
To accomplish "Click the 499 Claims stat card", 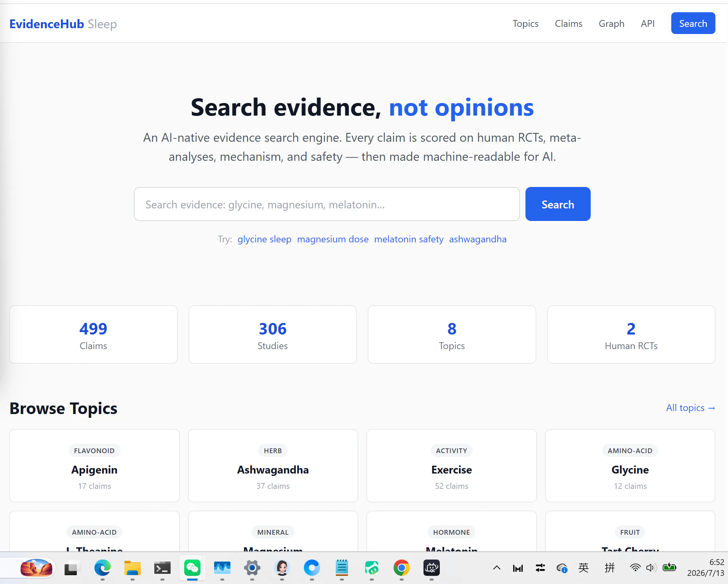I will (x=93, y=334).
